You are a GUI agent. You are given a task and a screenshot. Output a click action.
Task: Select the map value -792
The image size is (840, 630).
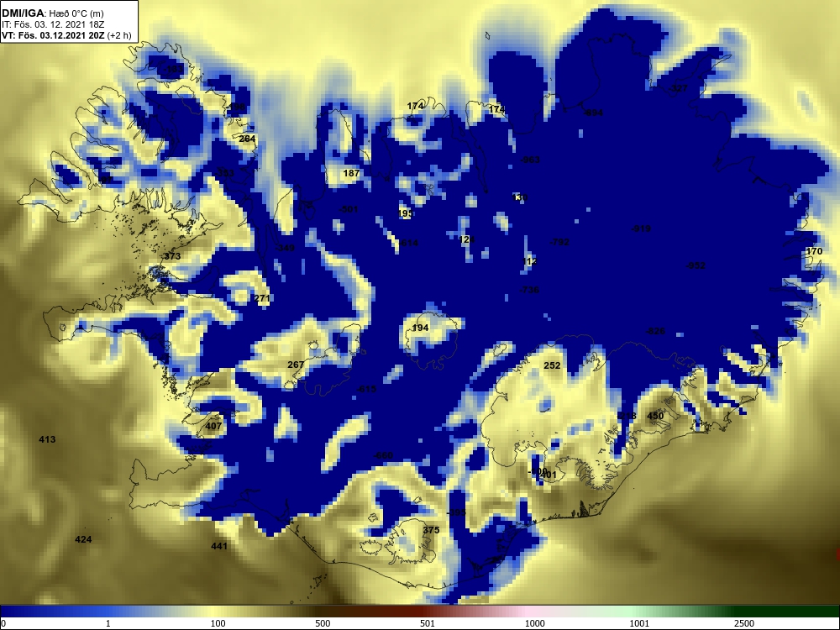[559, 242]
